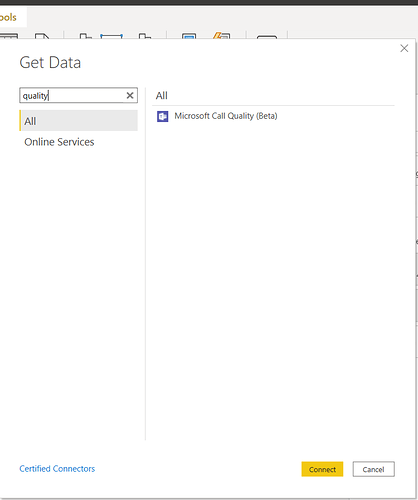The image size is (418, 500).
Task: Click the blue screen icon in the ribbon
Action: pos(189,36)
